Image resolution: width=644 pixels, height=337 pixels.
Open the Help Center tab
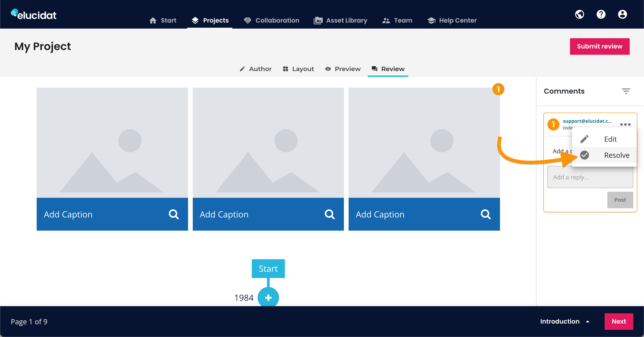click(452, 20)
